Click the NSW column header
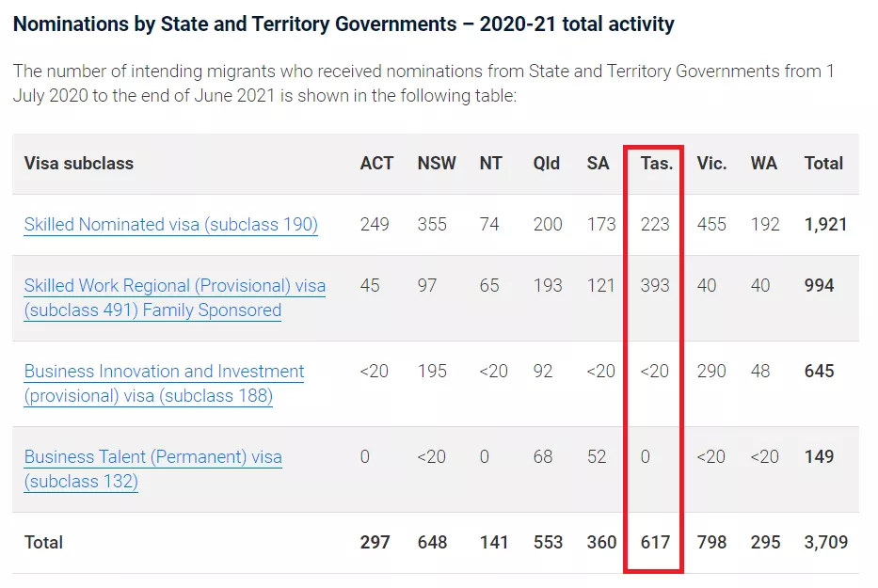 [x=437, y=164]
